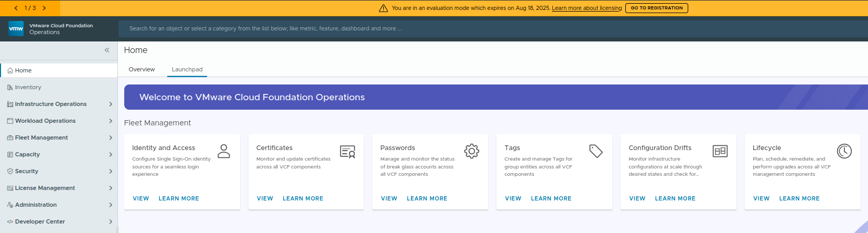This screenshot has height=233, width=868.
Task: Click the Fleet Management section heading
Action: (x=157, y=123)
